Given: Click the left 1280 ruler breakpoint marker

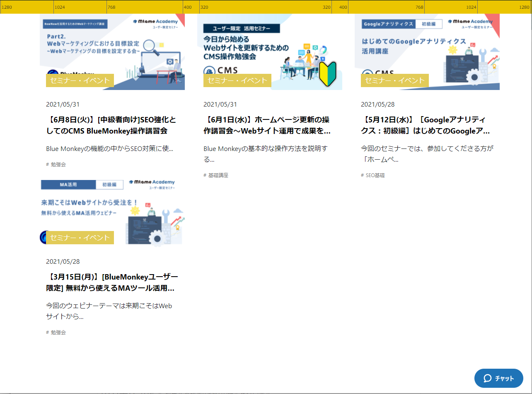Looking at the screenshot, I should click(7, 7).
